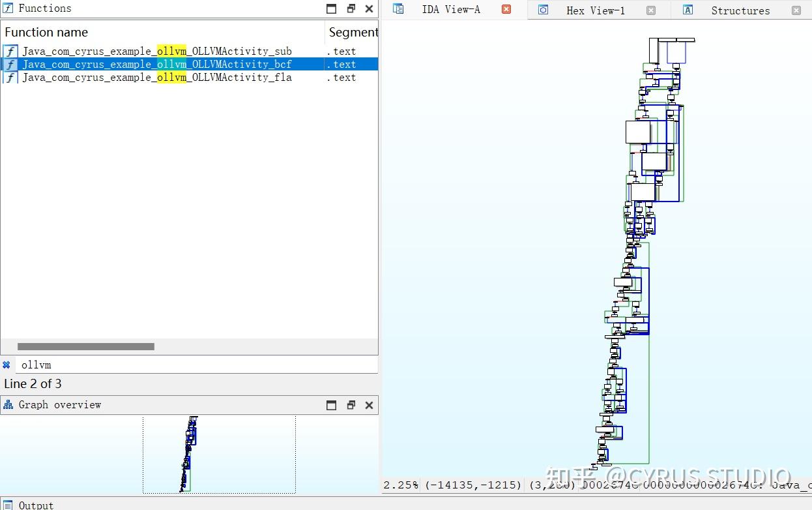The width and height of the screenshot is (812, 510).
Task: Close the Functions panel
Action: point(369,8)
